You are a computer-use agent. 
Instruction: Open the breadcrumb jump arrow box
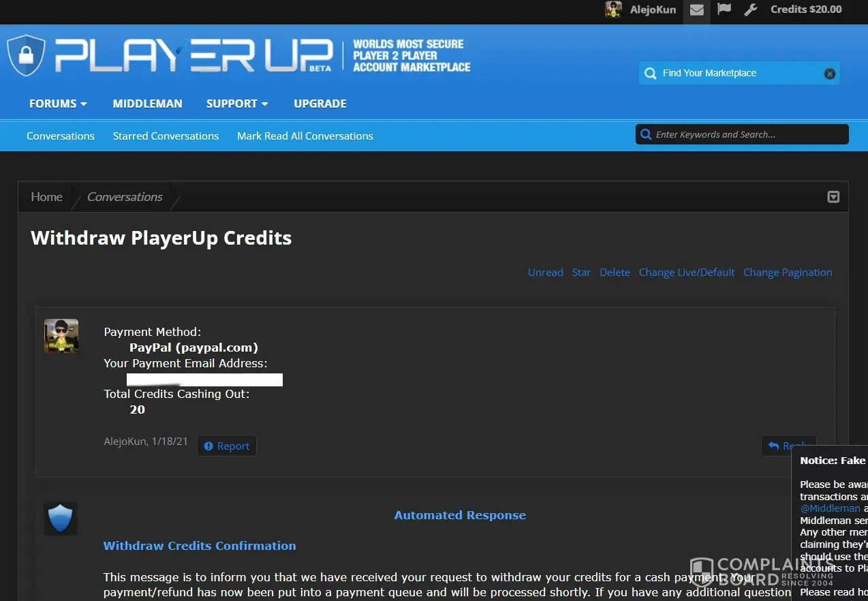click(833, 197)
